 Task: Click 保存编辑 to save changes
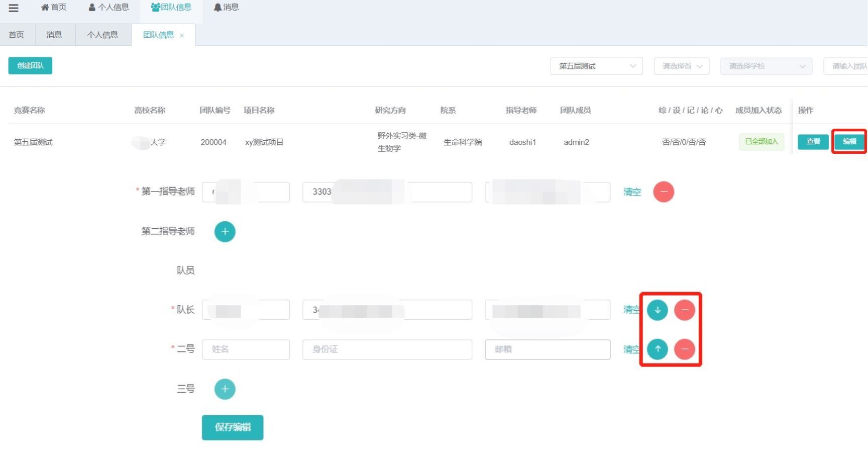233,427
